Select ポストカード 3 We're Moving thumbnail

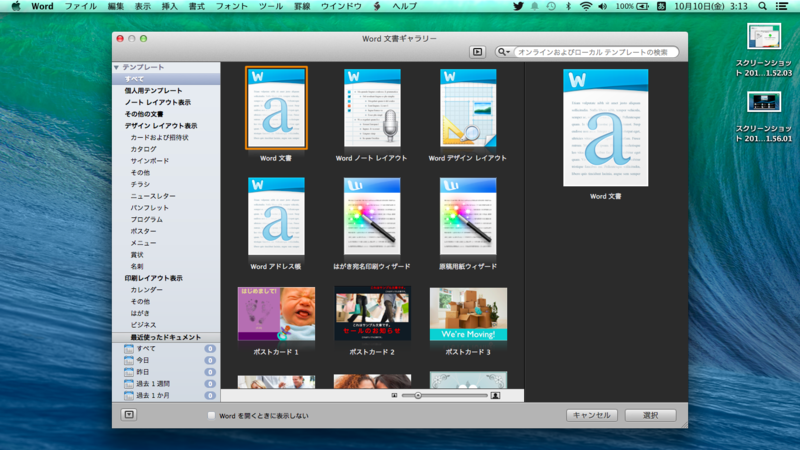tap(468, 314)
